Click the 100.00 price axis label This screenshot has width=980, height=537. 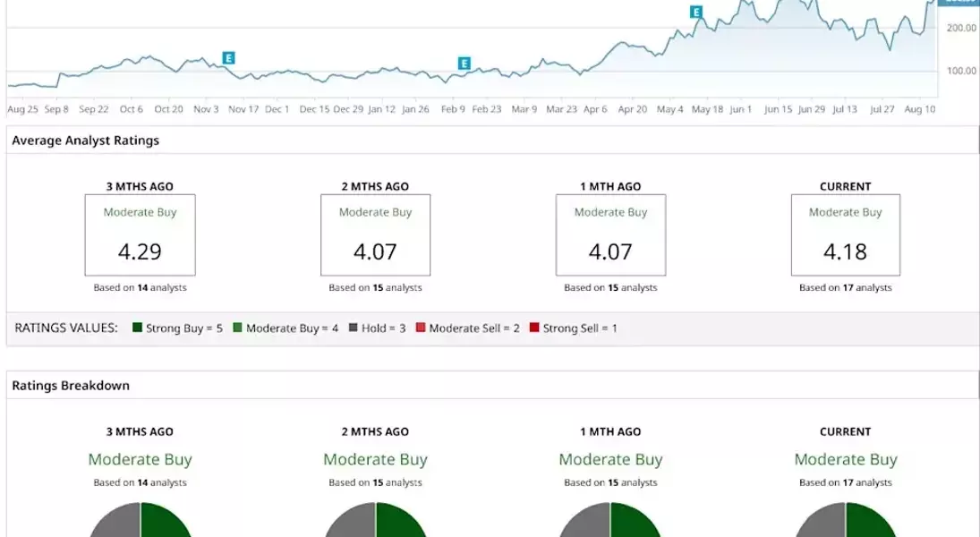coord(961,71)
